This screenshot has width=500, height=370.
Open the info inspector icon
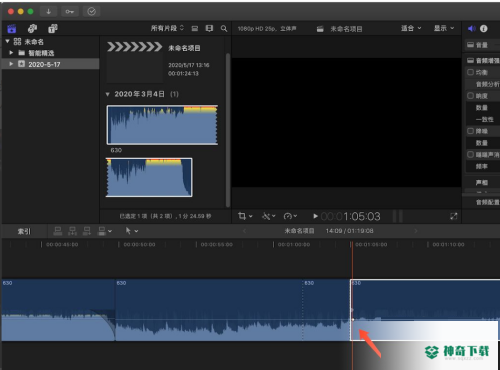coord(484,29)
